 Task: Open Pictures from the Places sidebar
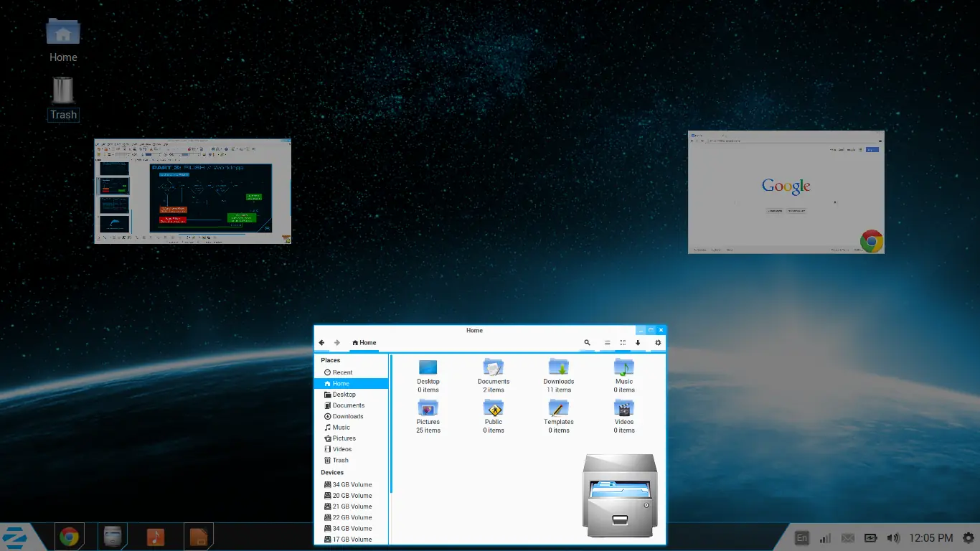tap(352, 438)
